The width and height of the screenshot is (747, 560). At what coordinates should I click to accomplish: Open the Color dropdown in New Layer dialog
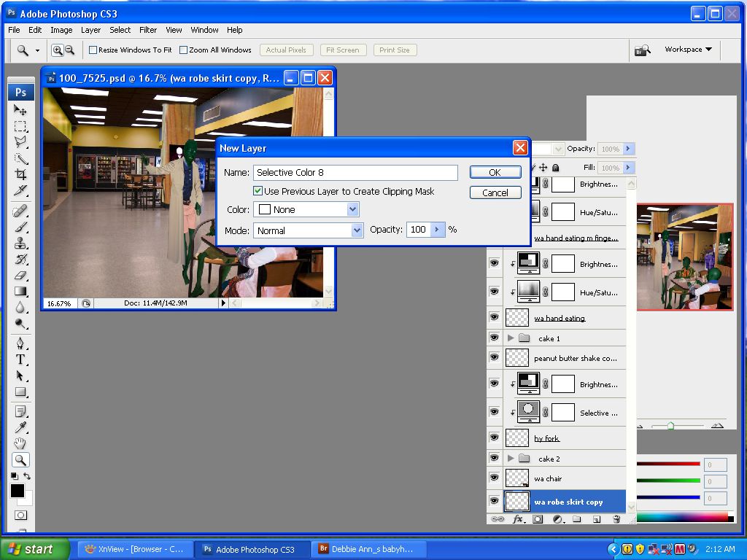pyautogui.click(x=352, y=209)
